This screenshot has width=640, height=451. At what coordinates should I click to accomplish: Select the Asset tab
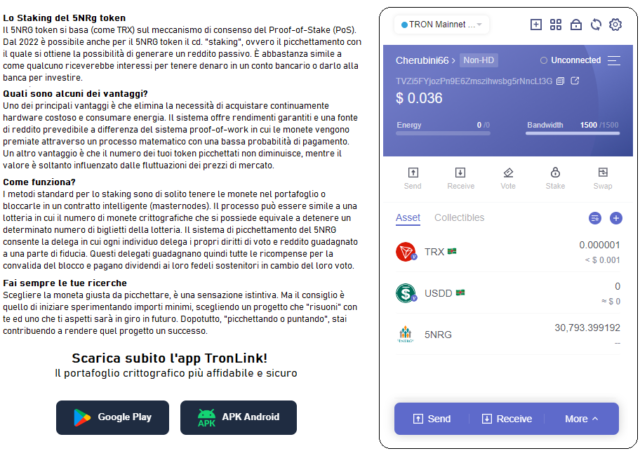408,218
